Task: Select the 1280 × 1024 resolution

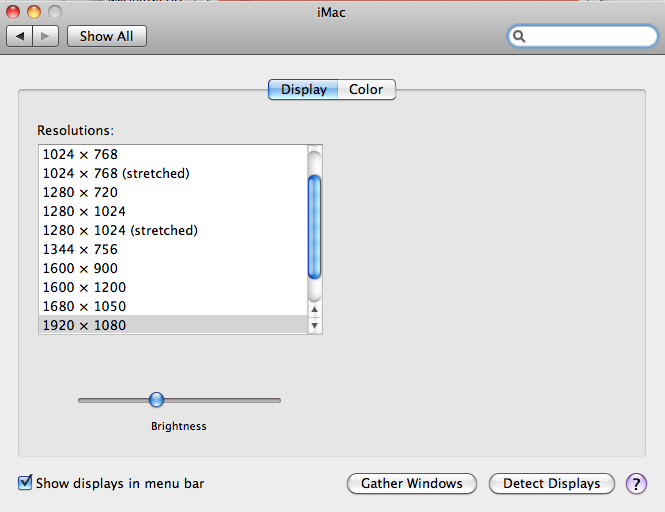Action: (x=173, y=211)
